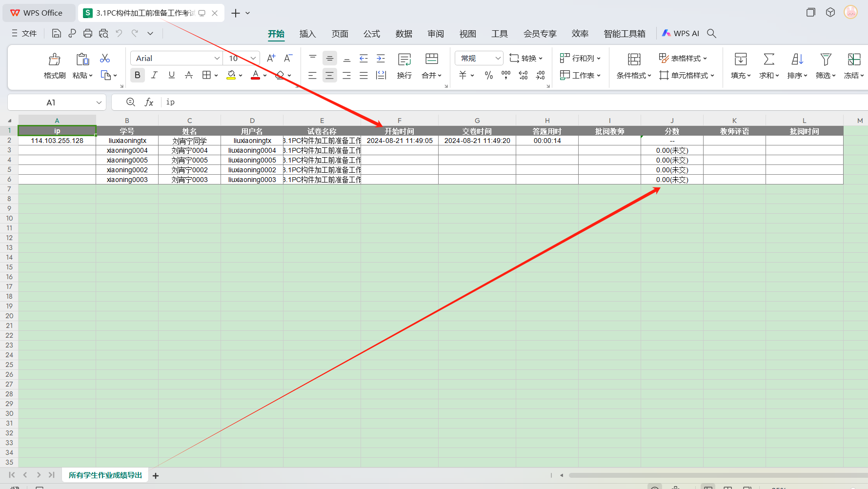Open the 公式 ribbon tab

[371, 34]
